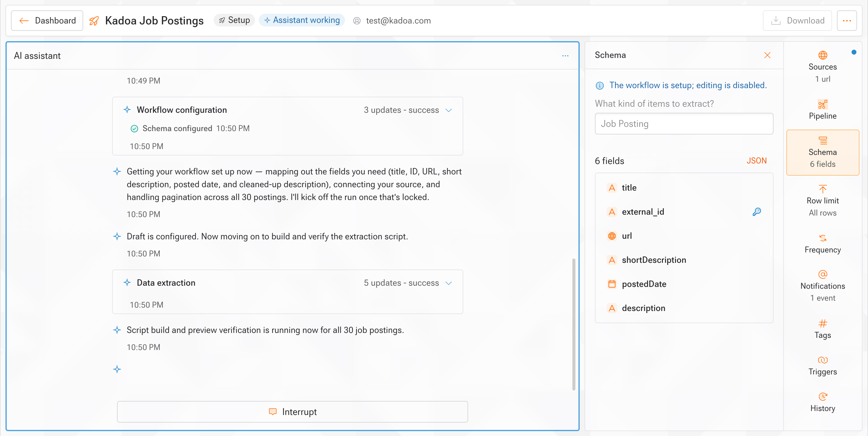Click the key icon on external_id

(x=757, y=212)
